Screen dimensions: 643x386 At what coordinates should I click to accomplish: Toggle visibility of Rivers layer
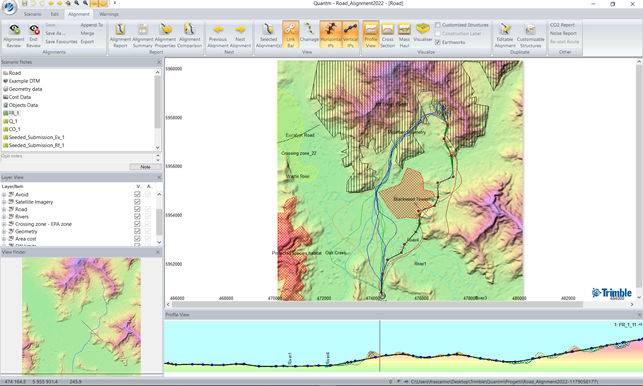tap(137, 217)
